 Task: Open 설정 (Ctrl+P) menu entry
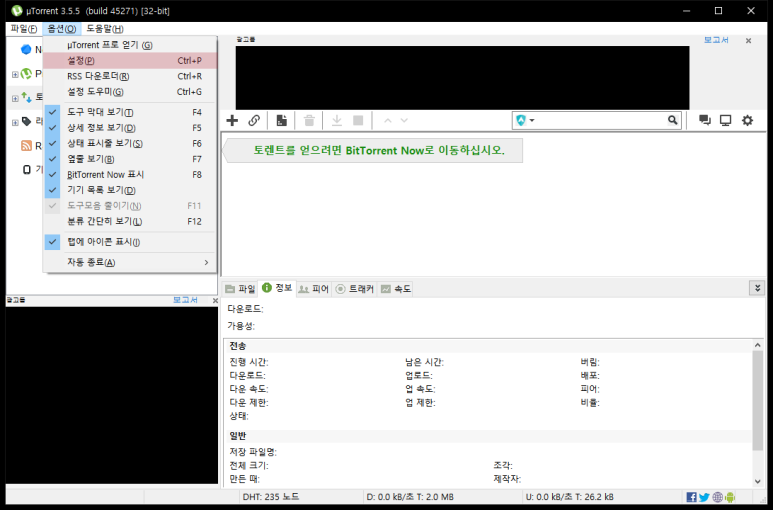coord(130,61)
